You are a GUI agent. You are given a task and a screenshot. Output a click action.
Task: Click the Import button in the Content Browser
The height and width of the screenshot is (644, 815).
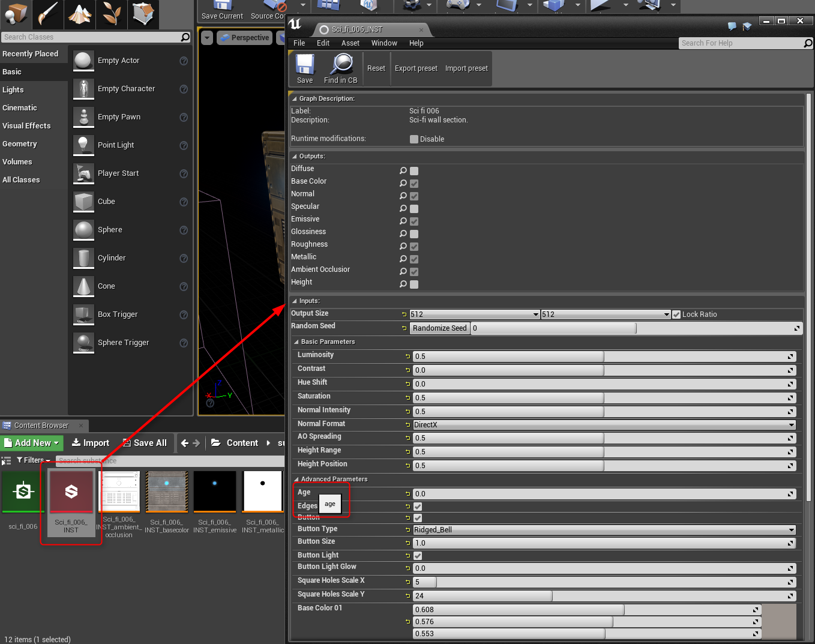(91, 443)
